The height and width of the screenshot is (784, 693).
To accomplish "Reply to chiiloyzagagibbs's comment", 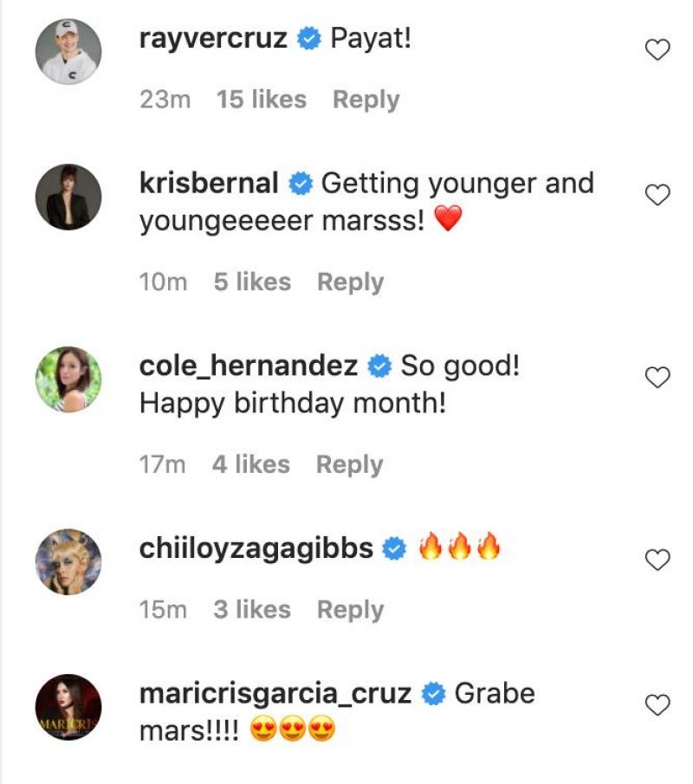I will point(350,610).
